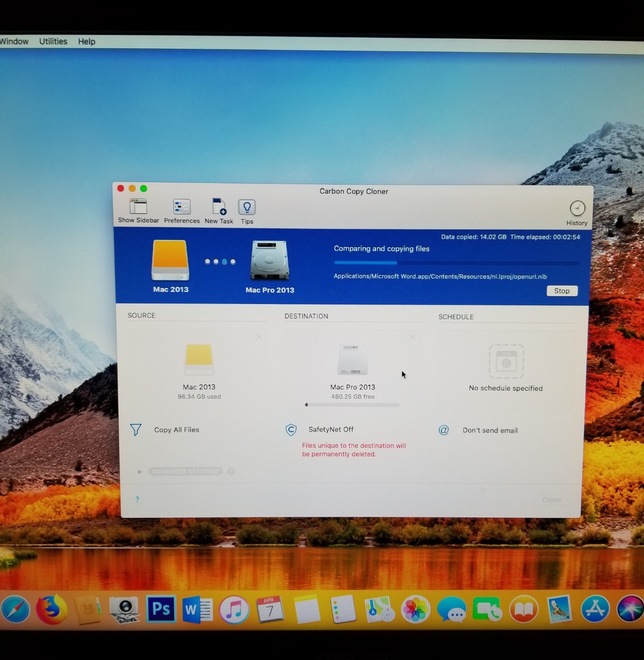Open the Tips lightbulb icon
644x660 pixels.
[247, 207]
